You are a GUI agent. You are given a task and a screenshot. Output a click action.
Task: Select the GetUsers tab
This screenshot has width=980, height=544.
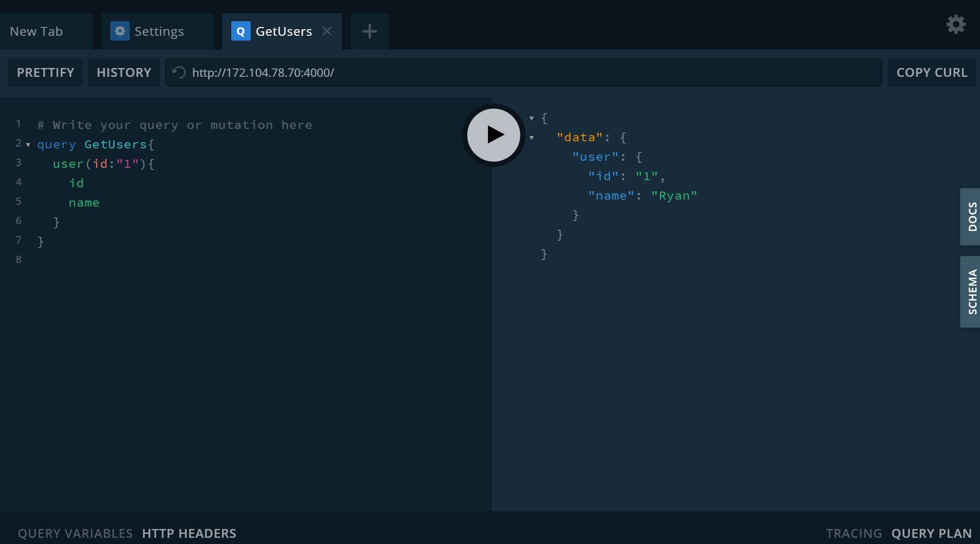[x=282, y=31]
